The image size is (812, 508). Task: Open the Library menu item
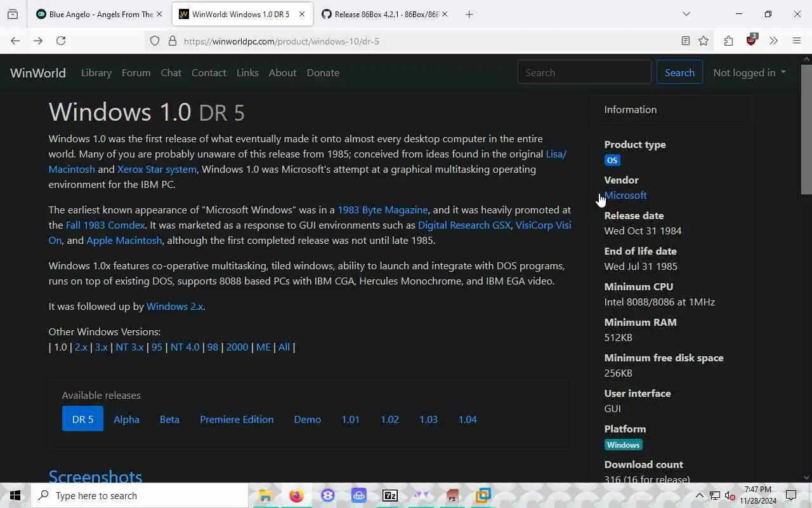tap(96, 72)
